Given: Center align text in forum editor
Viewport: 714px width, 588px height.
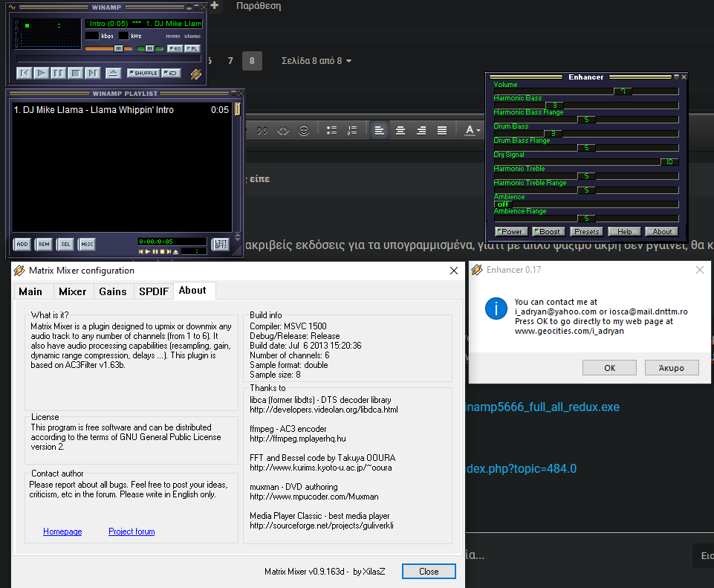Looking at the screenshot, I should pos(400,131).
